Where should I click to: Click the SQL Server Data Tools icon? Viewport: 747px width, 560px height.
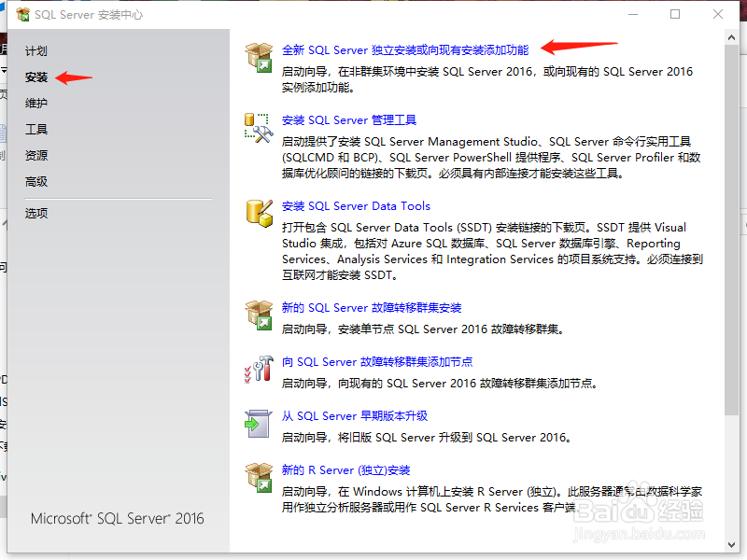(x=260, y=214)
